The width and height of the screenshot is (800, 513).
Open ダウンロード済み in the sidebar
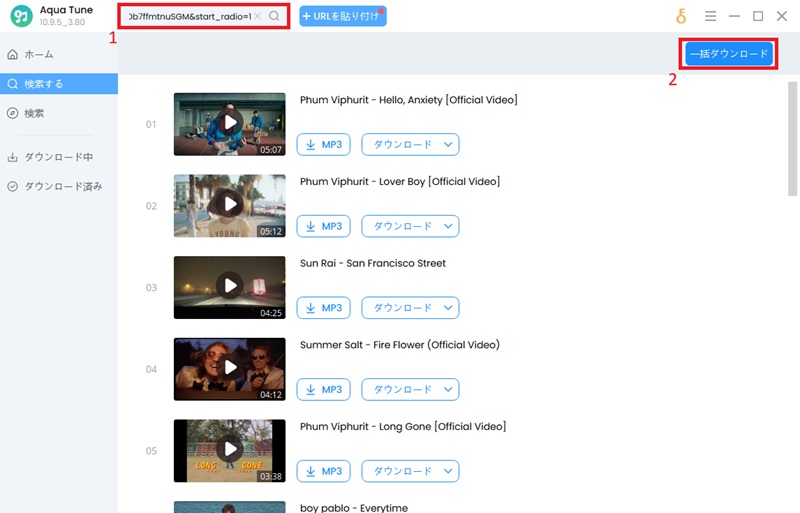(x=59, y=186)
